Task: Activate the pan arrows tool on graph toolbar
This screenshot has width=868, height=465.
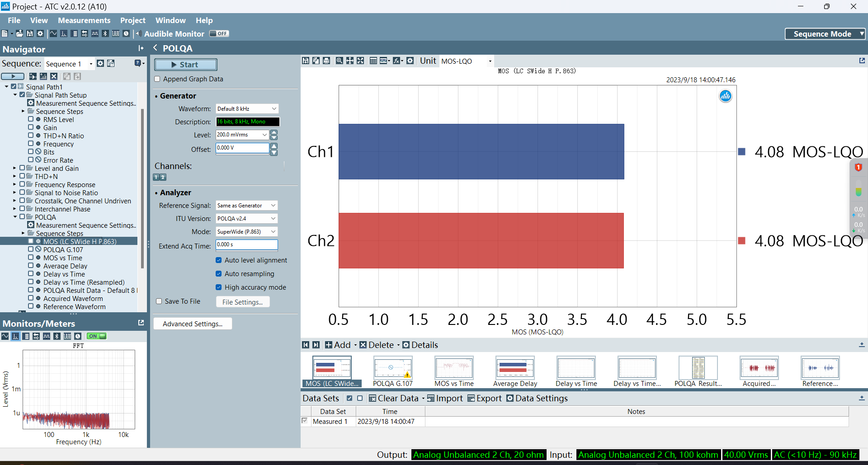Action: pos(350,61)
